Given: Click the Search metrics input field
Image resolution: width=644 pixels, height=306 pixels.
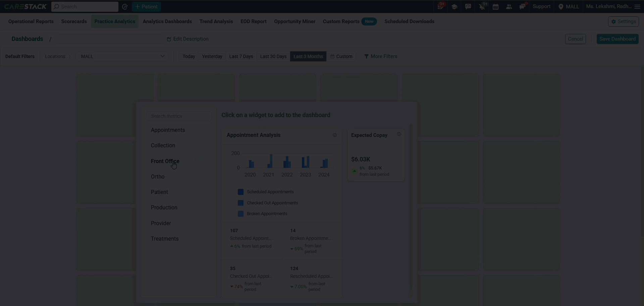Looking at the screenshot, I should coord(179,116).
